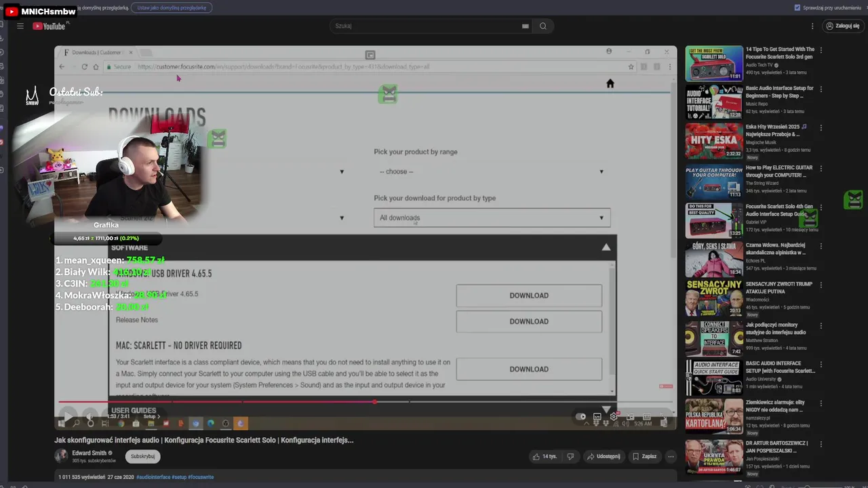Click 'Udostępnij' share button
868x488 pixels.
[x=603, y=456]
